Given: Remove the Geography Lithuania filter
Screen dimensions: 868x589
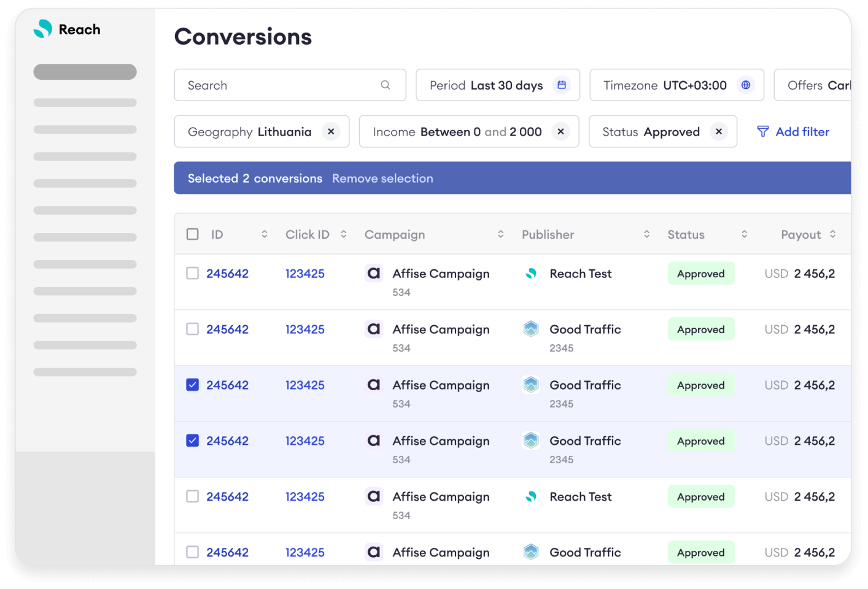Looking at the screenshot, I should coord(331,131).
